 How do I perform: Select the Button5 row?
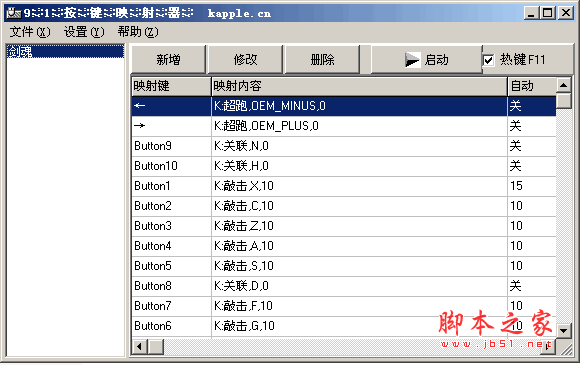click(344, 266)
